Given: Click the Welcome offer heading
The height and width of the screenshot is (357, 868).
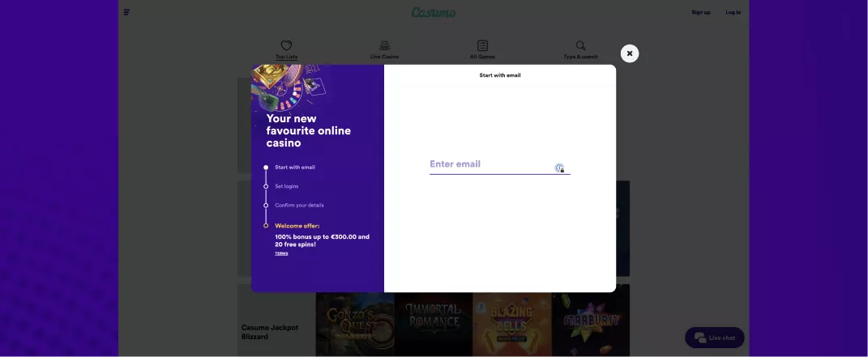Looking at the screenshot, I should [297, 226].
